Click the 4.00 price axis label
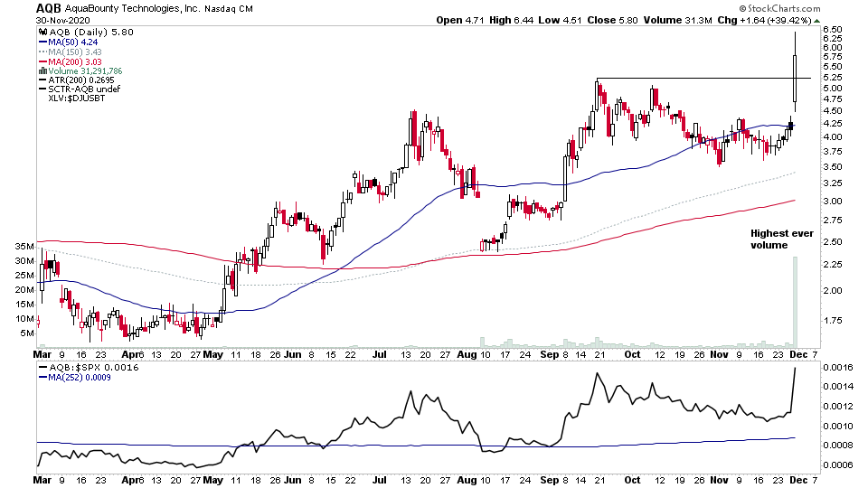 point(833,136)
